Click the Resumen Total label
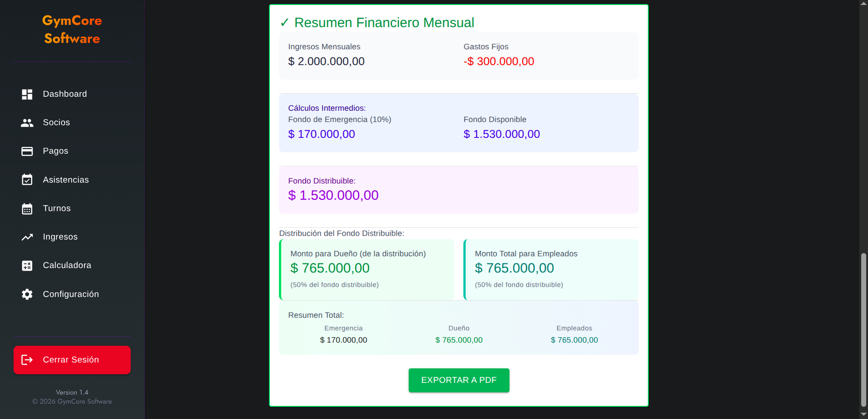 click(x=316, y=315)
